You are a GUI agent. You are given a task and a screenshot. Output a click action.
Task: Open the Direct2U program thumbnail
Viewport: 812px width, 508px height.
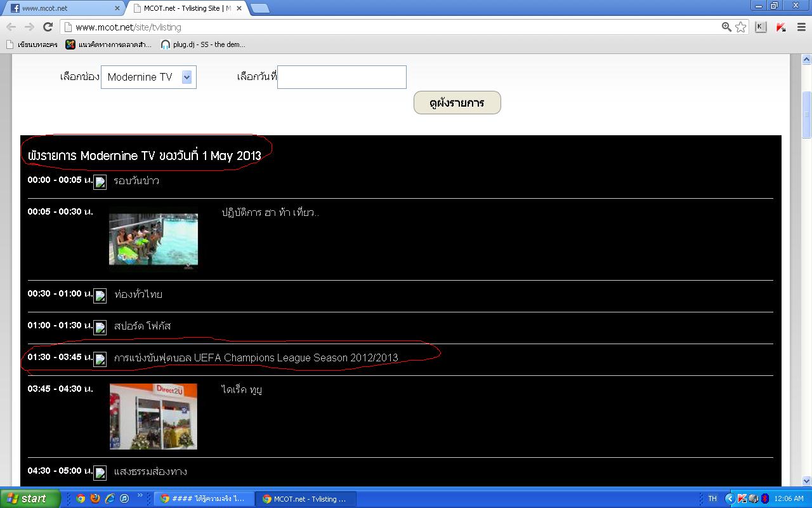(x=154, y=416)
